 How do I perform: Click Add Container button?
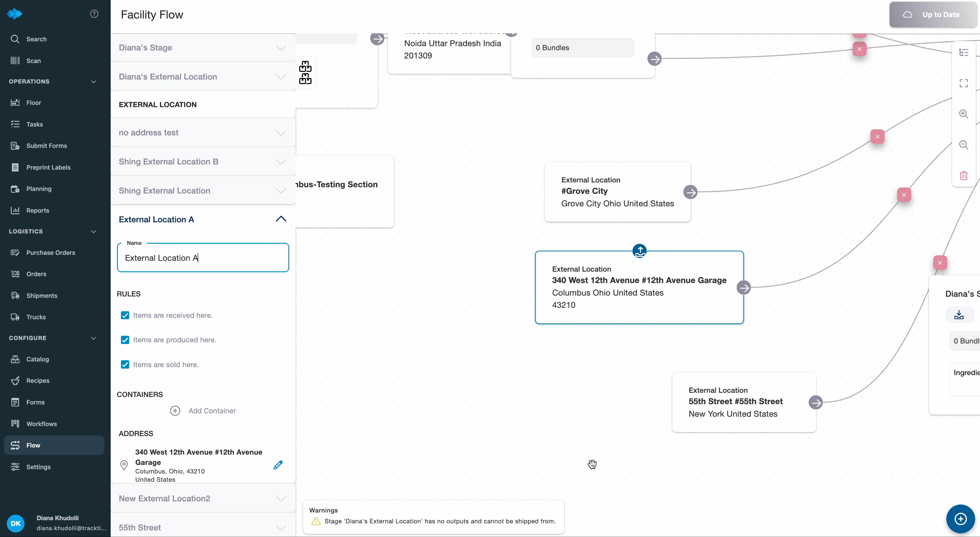203,411
